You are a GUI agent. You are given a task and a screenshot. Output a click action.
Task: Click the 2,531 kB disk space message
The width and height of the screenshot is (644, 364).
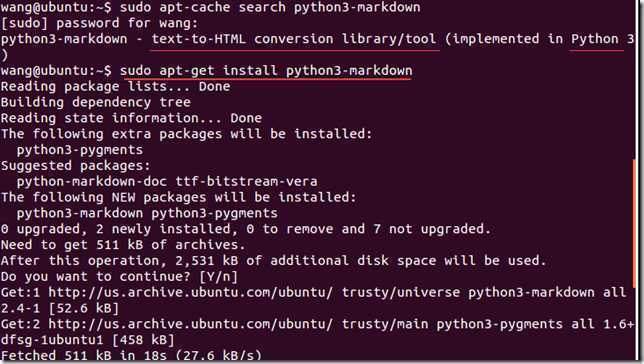[x=274, y=261]
